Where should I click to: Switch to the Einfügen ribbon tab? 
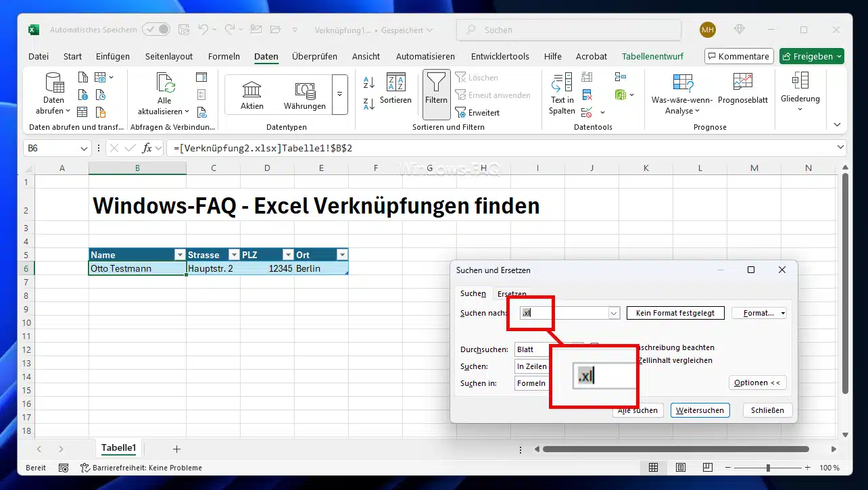click(x=113, y=56)
